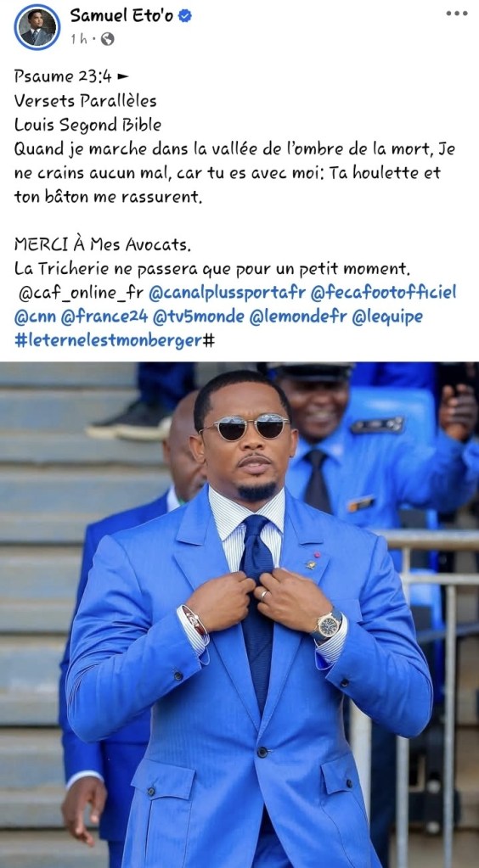Open Samuel Eto'o profile name link
Image resolution: width=479 pixels, height=868 pixels.
point(121,16)
